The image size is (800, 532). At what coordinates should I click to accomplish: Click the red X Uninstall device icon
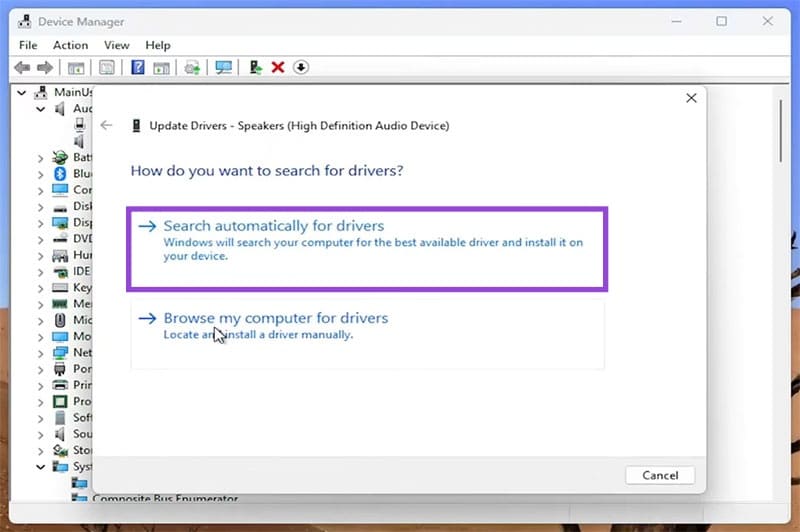[278, 67]
